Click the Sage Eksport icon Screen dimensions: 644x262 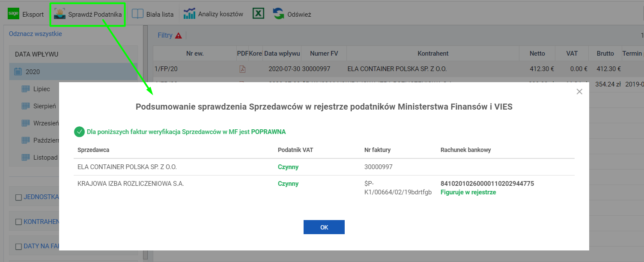[x=13, y=14]
